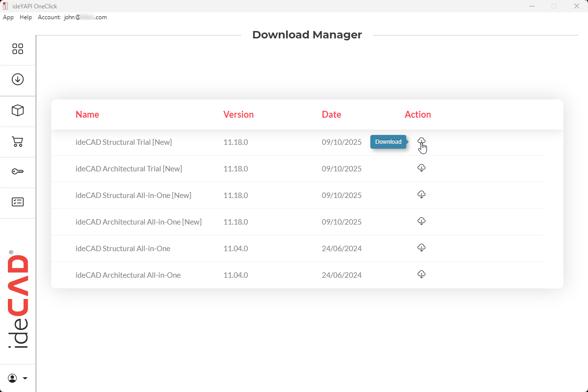
Task: Click date 09/10/2025 of Architectural Trial row
Action: tap(342, 169)
